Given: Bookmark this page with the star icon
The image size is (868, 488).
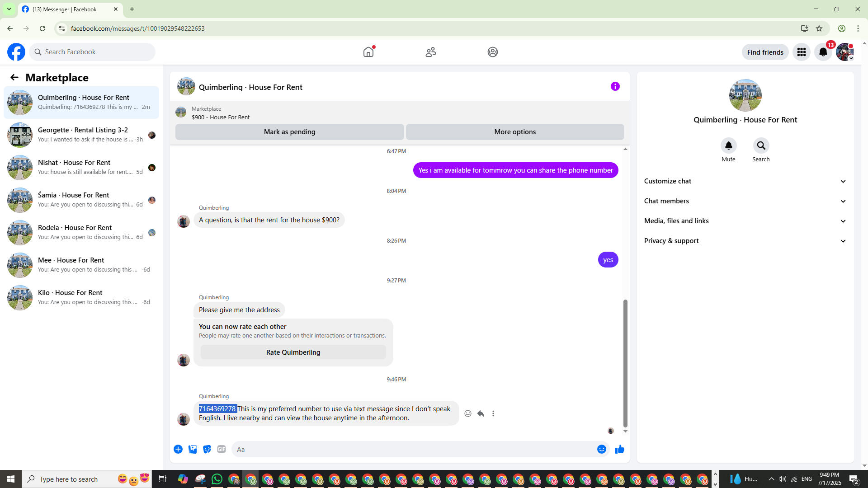Looking at the screenshot, I should tap(819, 28).
